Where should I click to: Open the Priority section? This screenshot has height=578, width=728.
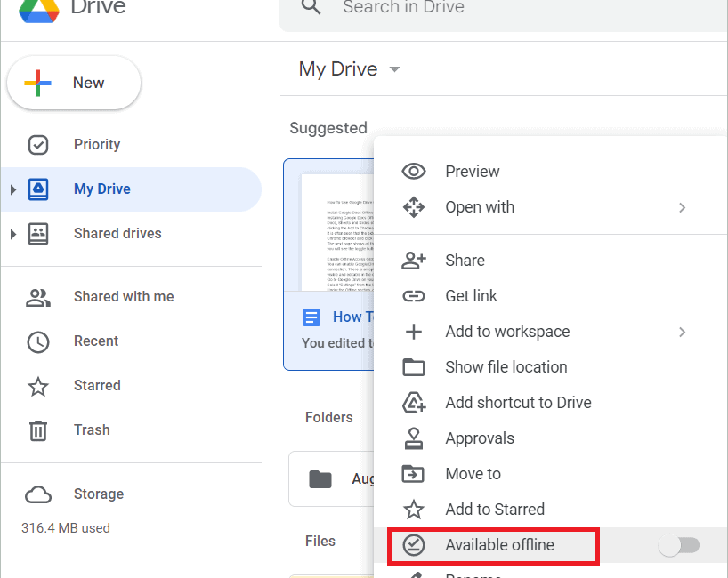[97, 144]
